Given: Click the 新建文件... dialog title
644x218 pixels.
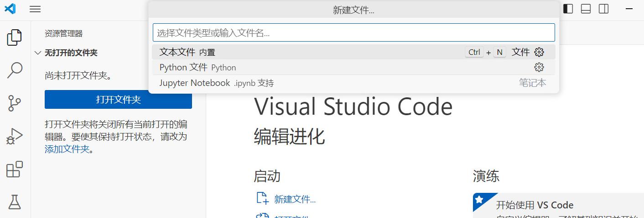Looking at the screenshot, I should [x=353, y=10].
